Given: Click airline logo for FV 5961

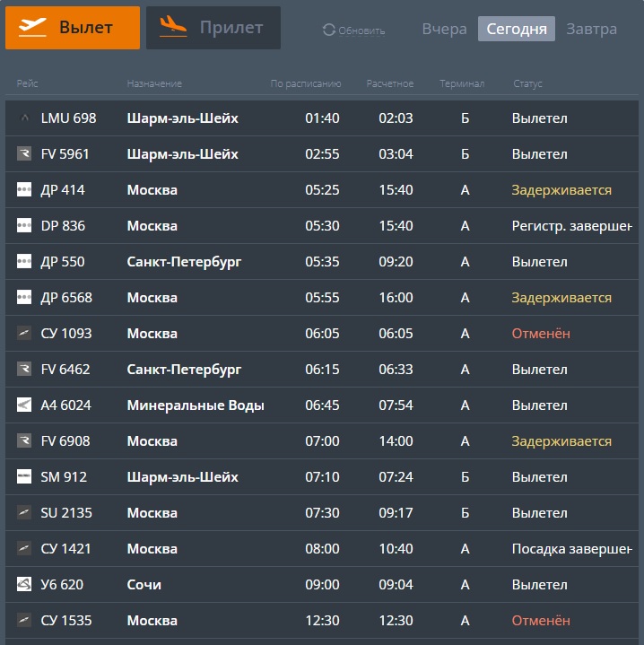Looking at the screenshot, I should coord(24,153).
